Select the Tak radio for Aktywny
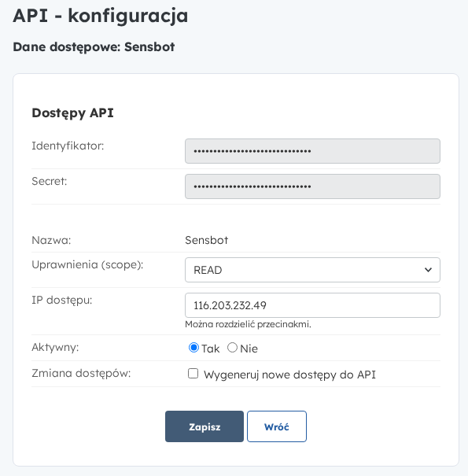This screenshot has width=468, height=476. coord(193,347)
